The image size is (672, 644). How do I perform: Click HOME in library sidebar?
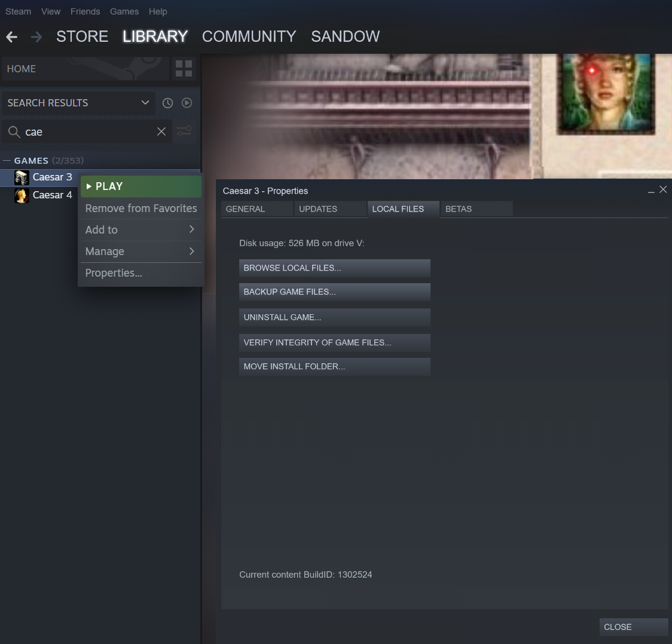[85, 69]
